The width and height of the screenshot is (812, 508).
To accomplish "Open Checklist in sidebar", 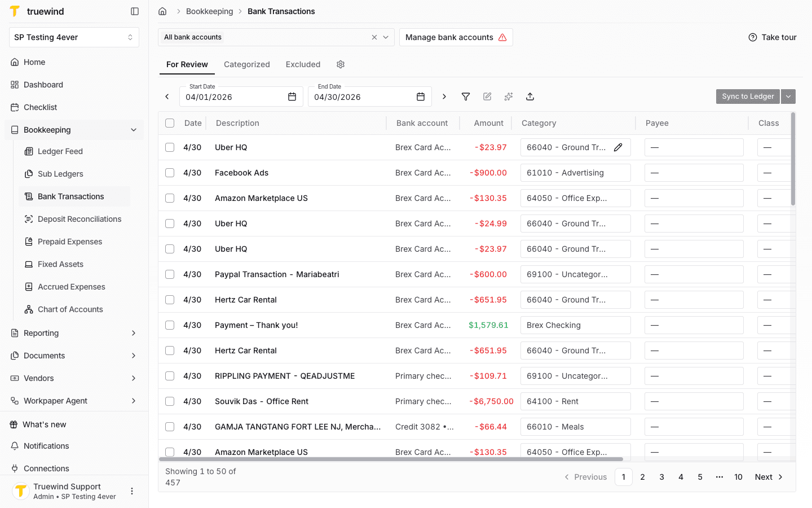I will 74,107.
